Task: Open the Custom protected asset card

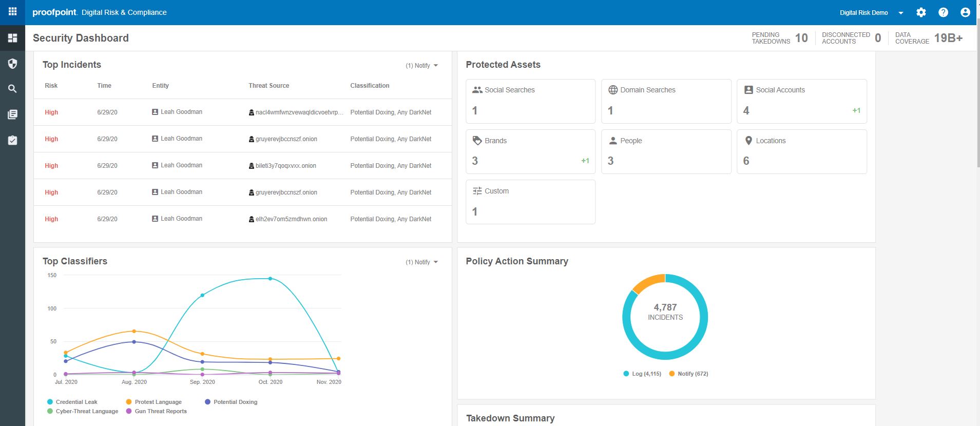Action: pyautogui.click(x=530, y=202)
